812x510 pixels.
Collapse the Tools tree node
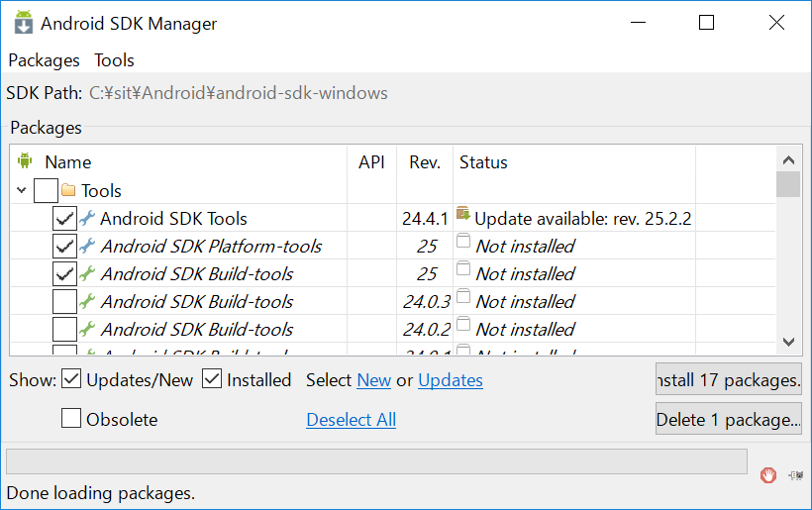21,190
